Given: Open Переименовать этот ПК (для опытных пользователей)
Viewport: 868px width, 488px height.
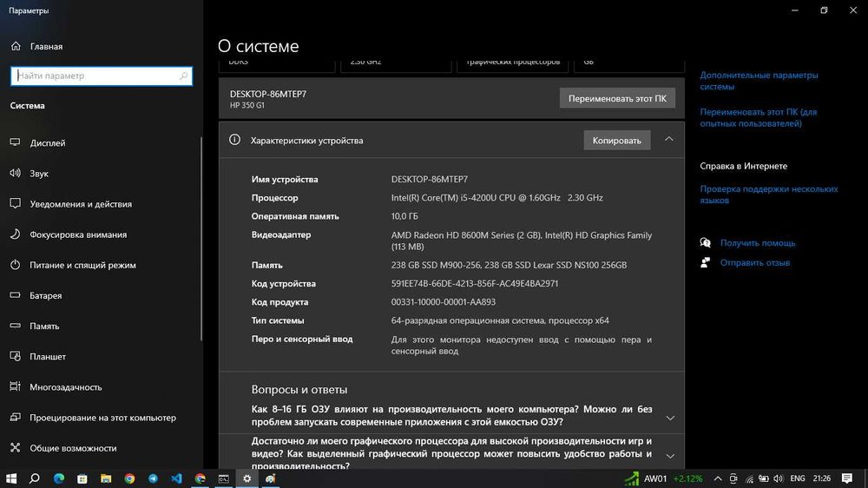Looking at the screenshot, I should [758, 117].
